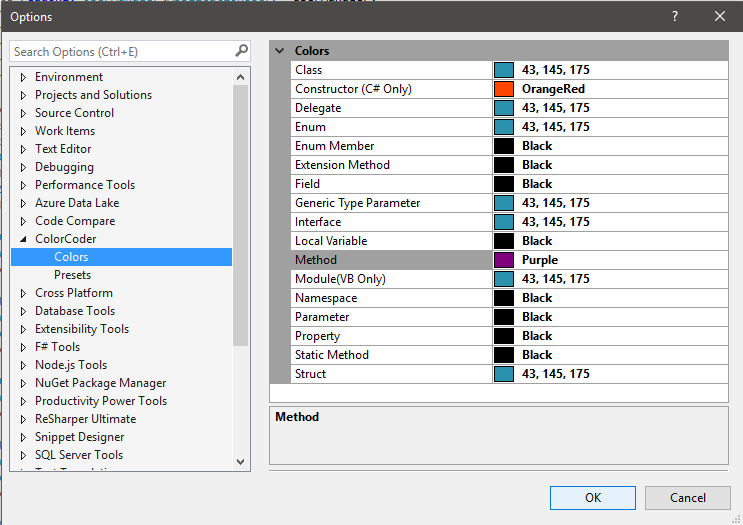Click the Enum value 43, 145, 175
743x525 pixels.
point(556,127)
